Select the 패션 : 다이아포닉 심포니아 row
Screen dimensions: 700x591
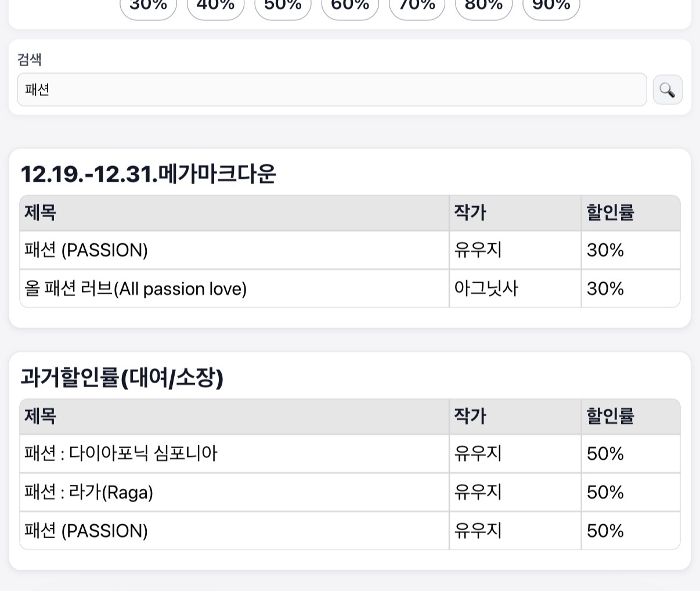click(x=121, y=453)
